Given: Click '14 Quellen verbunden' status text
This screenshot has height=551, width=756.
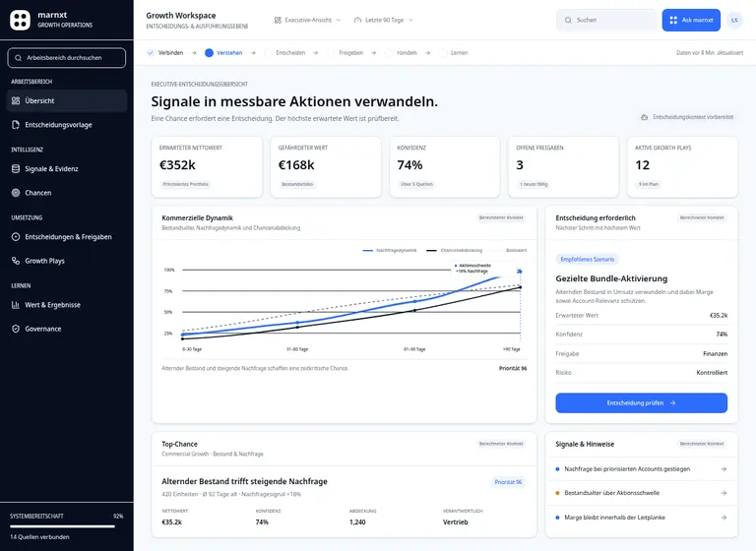Looking at the screenshot, I should coord(39,537).
